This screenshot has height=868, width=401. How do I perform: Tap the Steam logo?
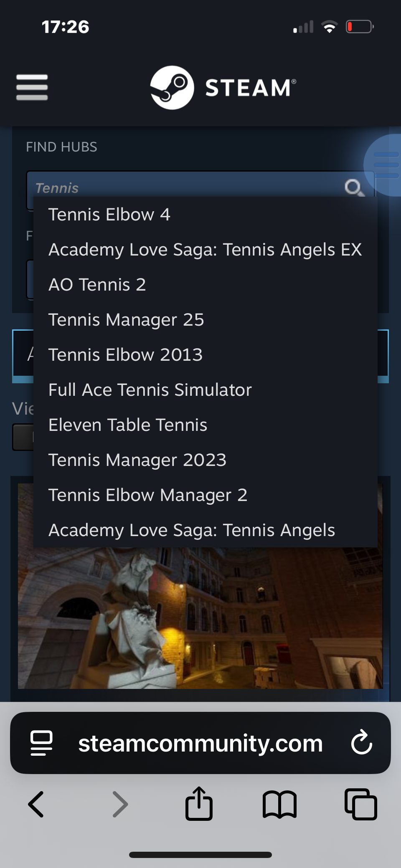tap(223, 88)
